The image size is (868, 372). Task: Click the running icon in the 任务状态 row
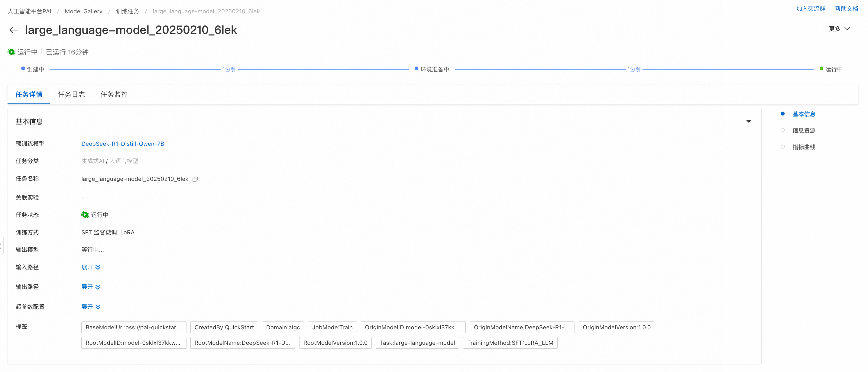85,215
